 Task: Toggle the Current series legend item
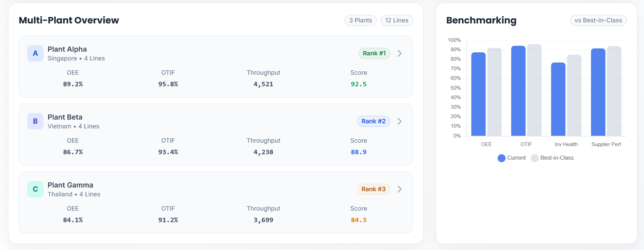click(512, 158)
